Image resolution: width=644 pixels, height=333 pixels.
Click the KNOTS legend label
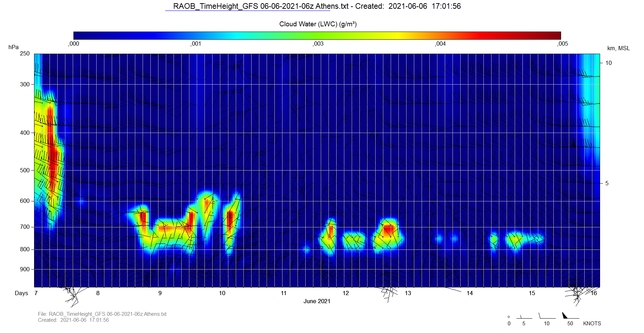[592, 324]
